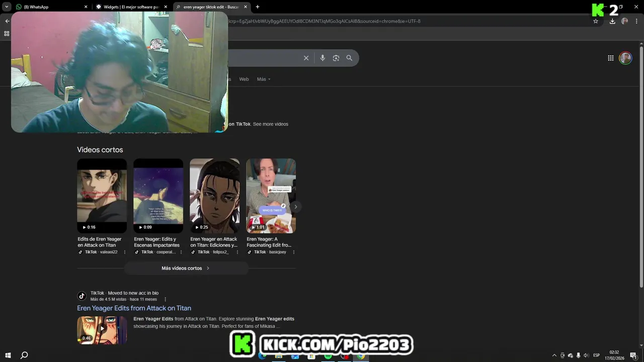Open Eren Yeager: A Fascinating Edit title
The width and height of the screenshot is (644, 362).
pos(269,242)
